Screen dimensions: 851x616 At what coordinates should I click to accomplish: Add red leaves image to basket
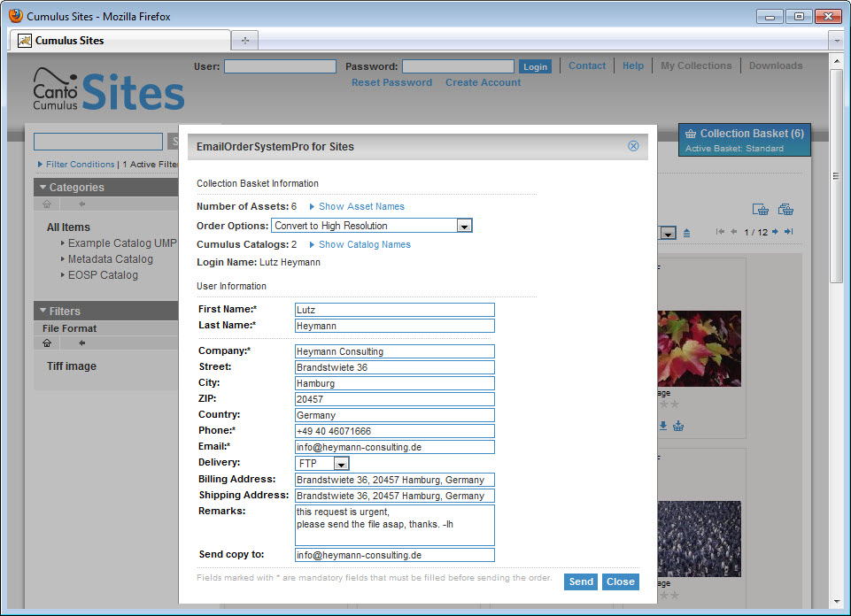(678, 427)
